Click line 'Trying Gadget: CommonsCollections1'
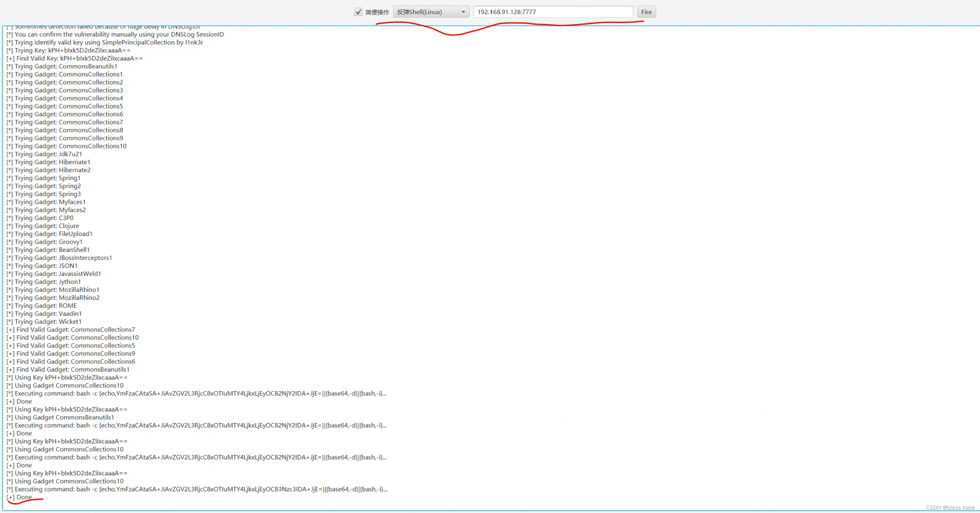The width and height of the screenshot is (980, 513). click(65, 74)
